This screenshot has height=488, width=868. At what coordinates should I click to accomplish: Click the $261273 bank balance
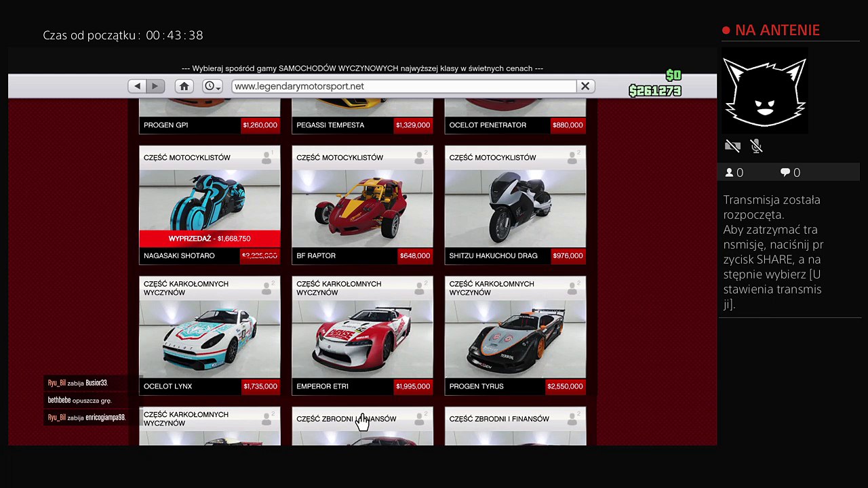tap(655, 91)
